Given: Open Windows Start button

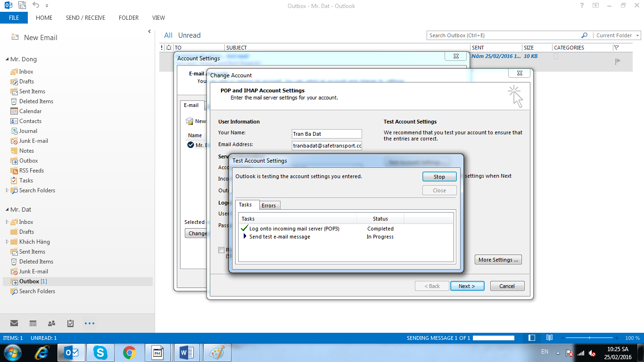Looking at the screenshot, I should (12, 352).
